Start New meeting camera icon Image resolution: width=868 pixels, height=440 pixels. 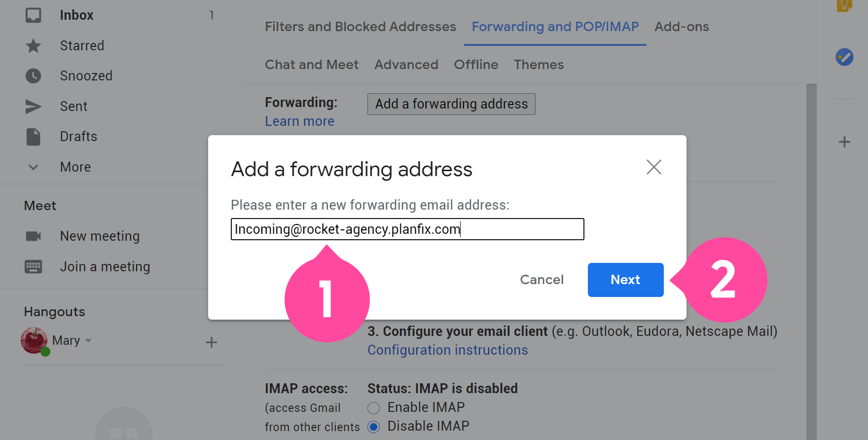(x=34, y=236)
